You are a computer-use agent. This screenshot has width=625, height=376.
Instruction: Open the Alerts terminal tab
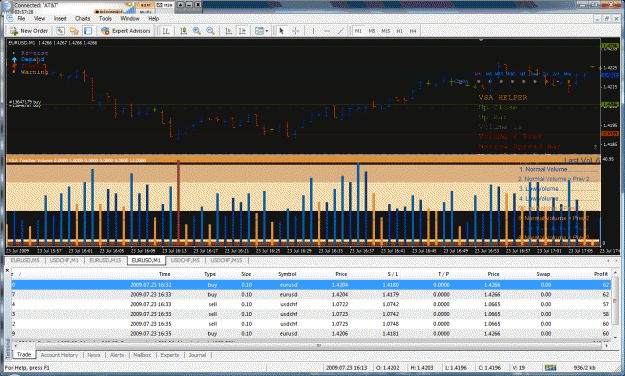coord(117,355)
